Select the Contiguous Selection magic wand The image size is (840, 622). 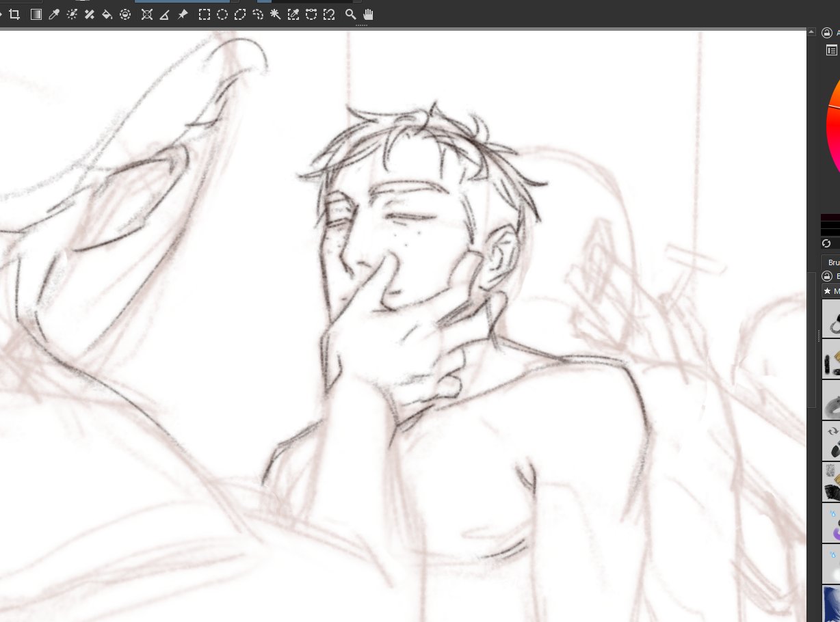coord(276,14)
